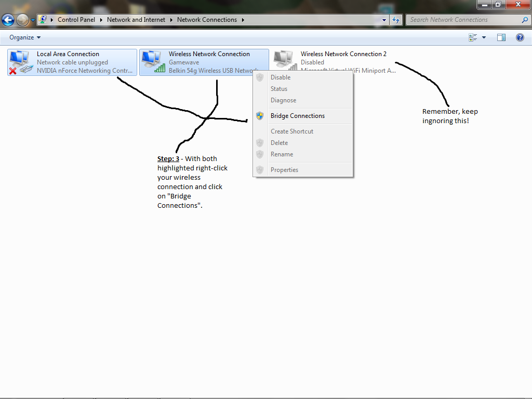Image resolution: width=532 pixels, height=399 pixels.
Task: Expand arrow after Network Connections breadcrumb
Action: [243, 20]
